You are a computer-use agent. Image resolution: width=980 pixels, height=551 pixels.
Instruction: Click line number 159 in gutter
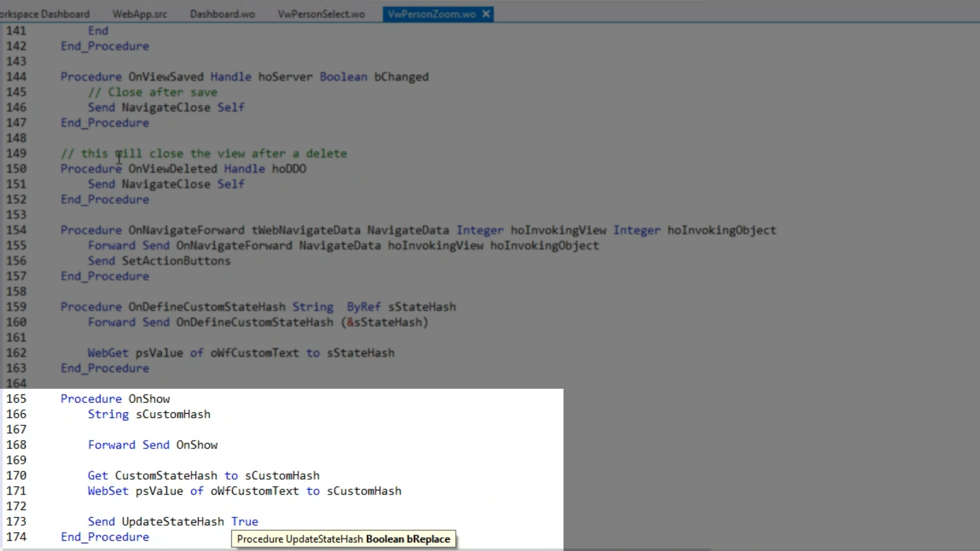pos(16,307)
